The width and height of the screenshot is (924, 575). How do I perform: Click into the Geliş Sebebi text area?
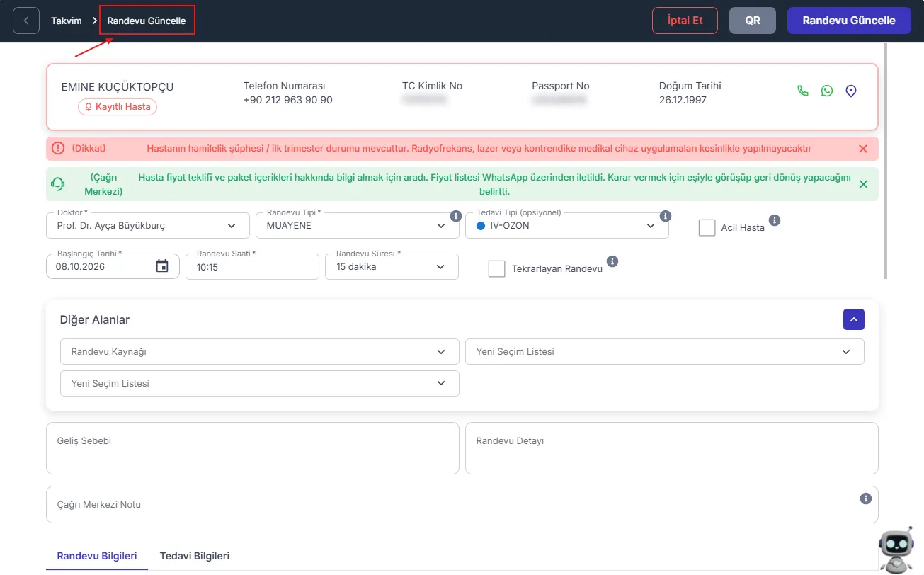click(253, 448)
